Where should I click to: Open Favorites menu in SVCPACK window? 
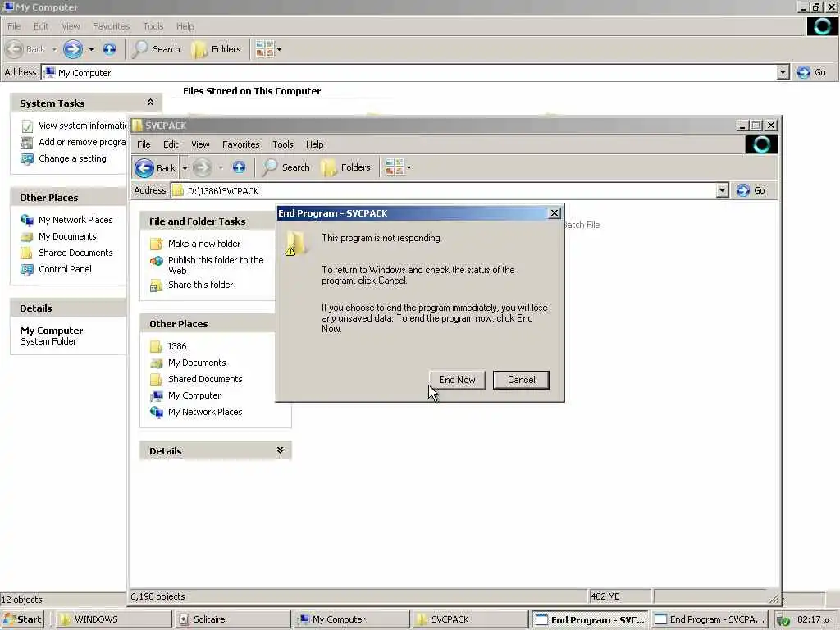coord(240,144)
